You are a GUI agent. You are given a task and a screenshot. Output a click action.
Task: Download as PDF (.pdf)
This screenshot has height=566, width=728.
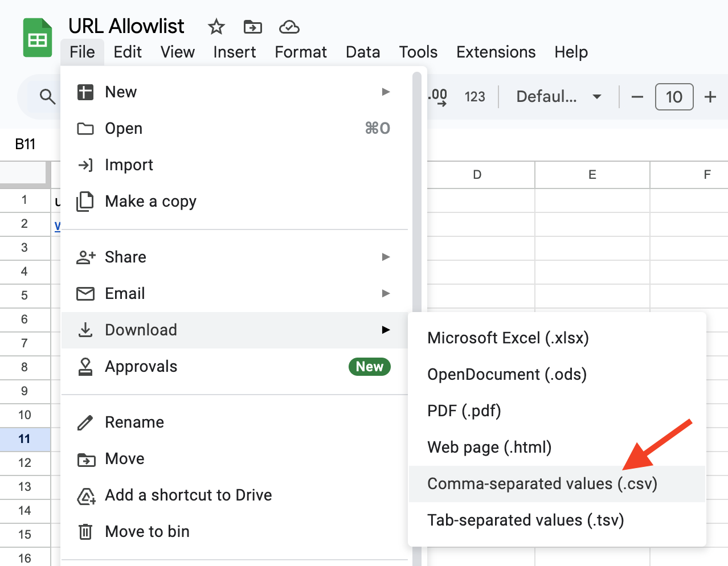tap(557, 411)
